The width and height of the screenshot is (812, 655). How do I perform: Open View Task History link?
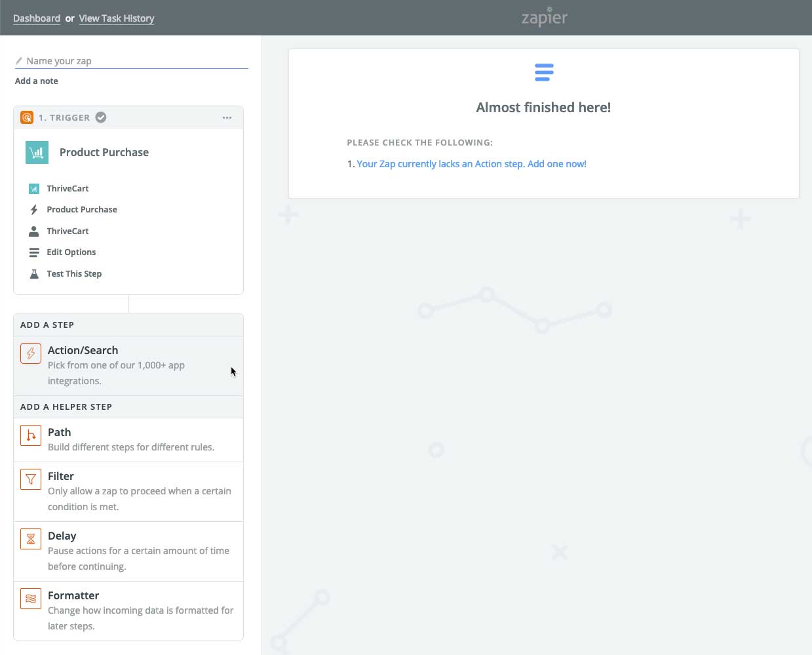[x=117, y=18]
